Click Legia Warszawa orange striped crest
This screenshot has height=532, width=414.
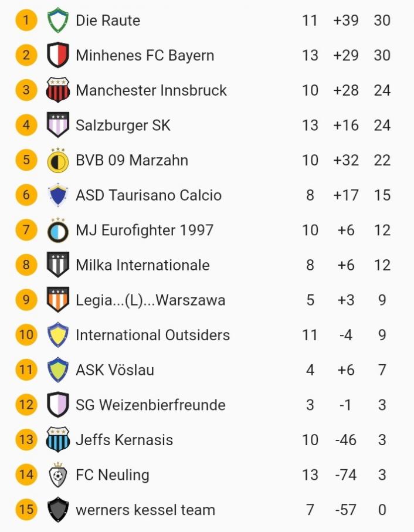click(x=58, y=300)
